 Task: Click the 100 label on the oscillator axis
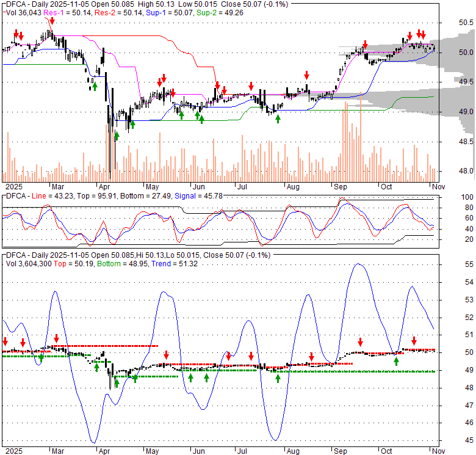pos(467,197)
